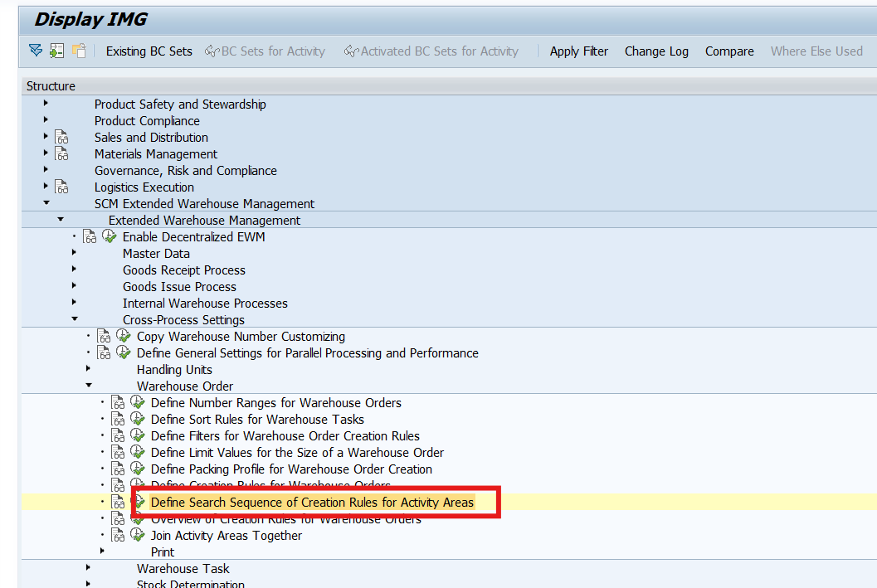The height and width of the screenshot is (588, 877).
Task: Expand the Goods Receipt Process node
Action: pyautogui.click(x=74, y=269)
